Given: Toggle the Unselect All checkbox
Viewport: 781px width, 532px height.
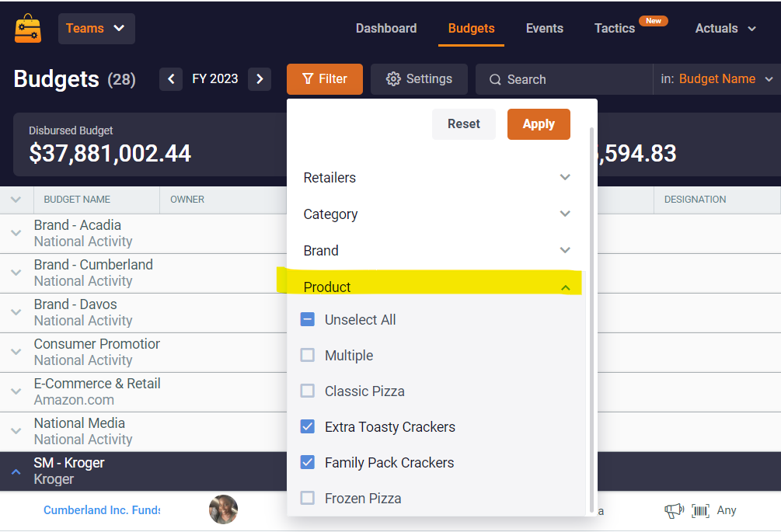Looking at the screenshot, I should click(x=308, y=319).
